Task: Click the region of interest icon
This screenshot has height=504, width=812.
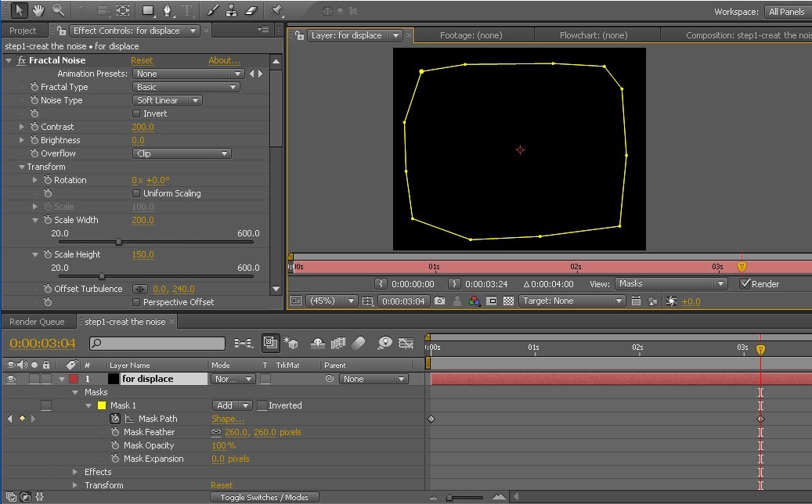Action: click(x=492, y=301)
